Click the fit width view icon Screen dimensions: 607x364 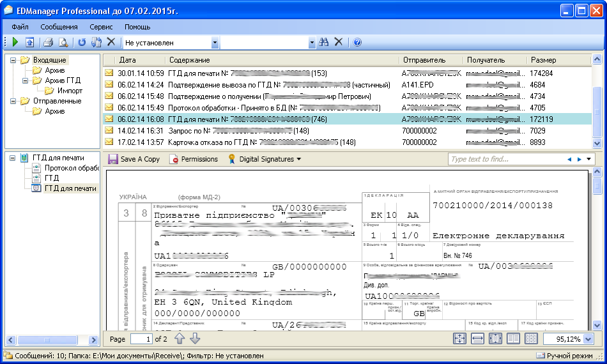point(477,339)
